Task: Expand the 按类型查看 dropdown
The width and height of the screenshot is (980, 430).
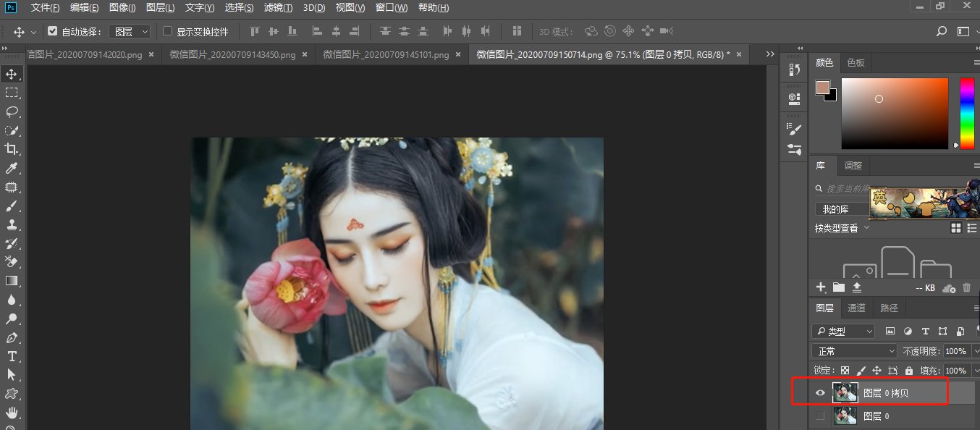Action: tap(842, 228)
